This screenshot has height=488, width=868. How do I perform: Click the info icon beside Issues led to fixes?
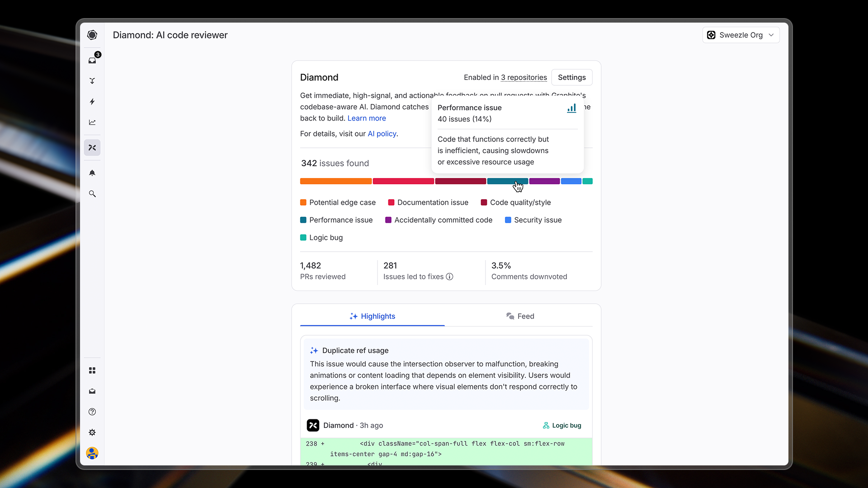(449, 277)
